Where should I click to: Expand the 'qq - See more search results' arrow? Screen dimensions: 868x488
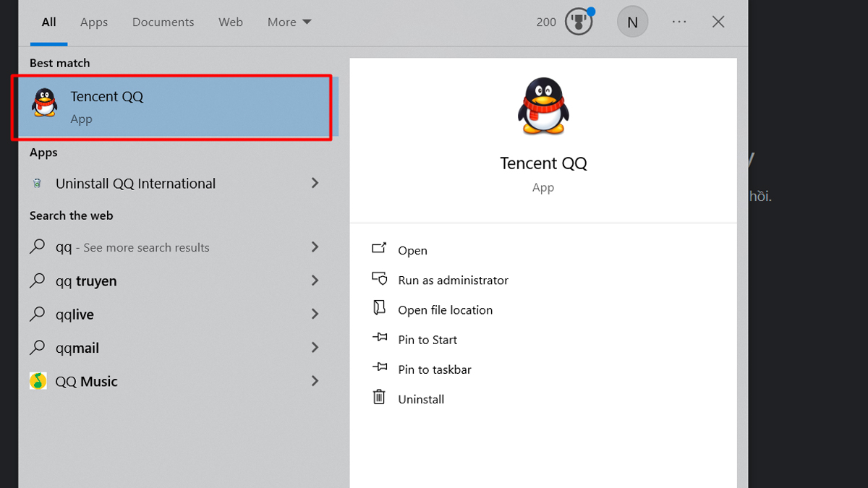(x=315, y=247)
